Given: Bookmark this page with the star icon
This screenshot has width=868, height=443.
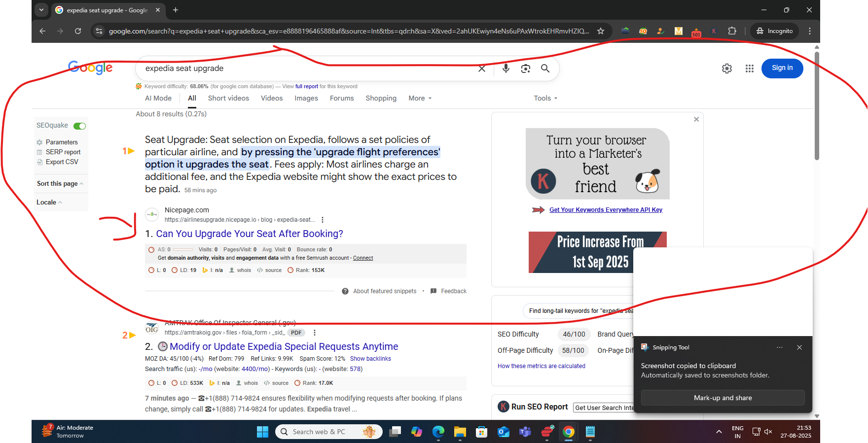Looking at the screenshot, I should coord(601,31).
